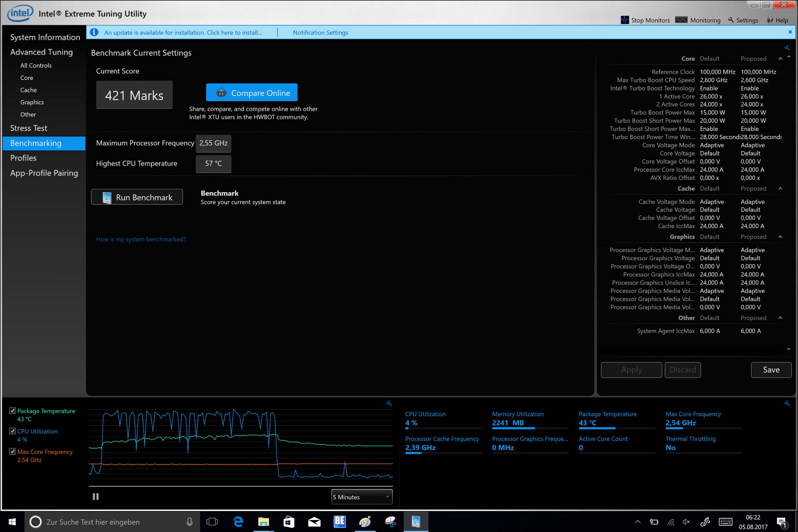Open Advanced Tuning section
The width and height of the screenshot is (798, 532).
[x=41, y=52]
